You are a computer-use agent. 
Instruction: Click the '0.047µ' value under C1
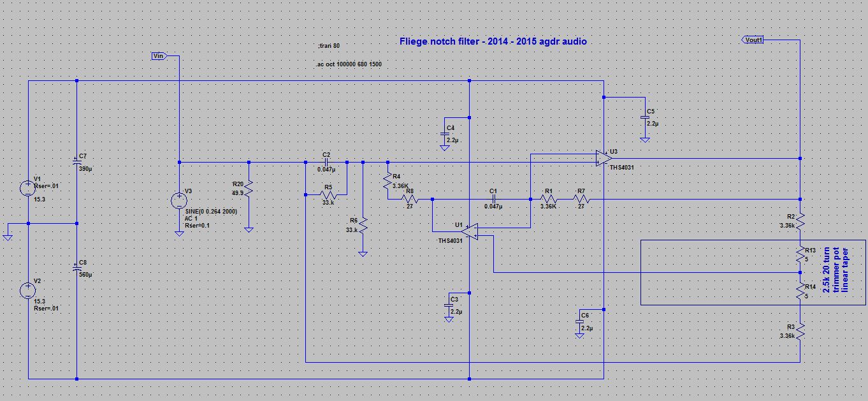point(493,207)
